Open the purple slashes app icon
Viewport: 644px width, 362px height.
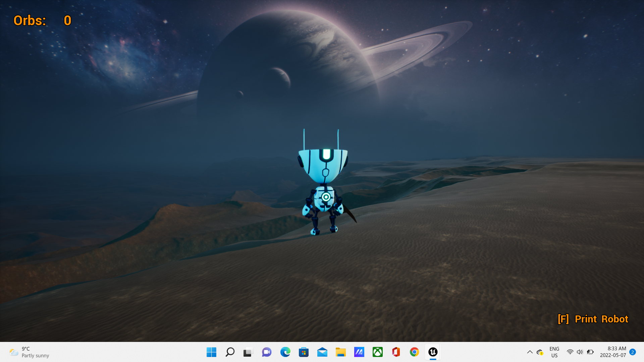[x=359, y=352]
